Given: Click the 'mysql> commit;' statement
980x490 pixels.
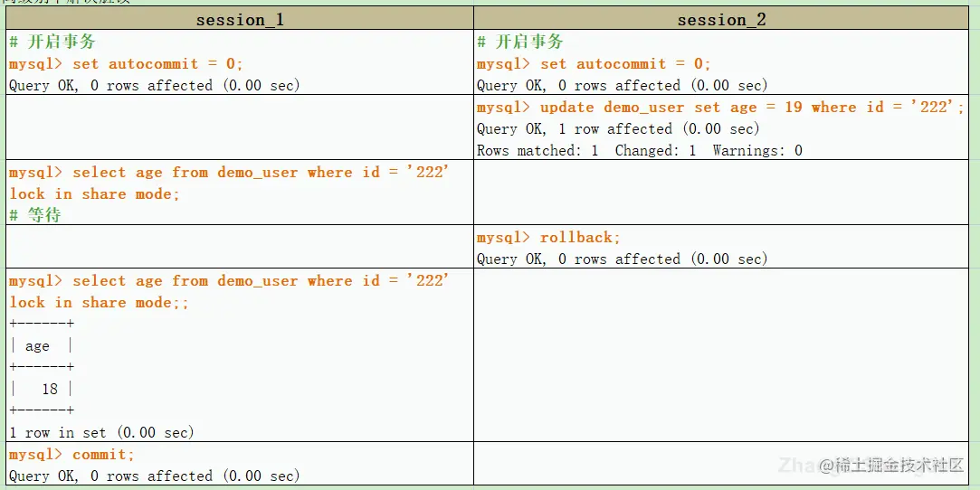Looking at the screenshot, I should (x=71, y=455).
